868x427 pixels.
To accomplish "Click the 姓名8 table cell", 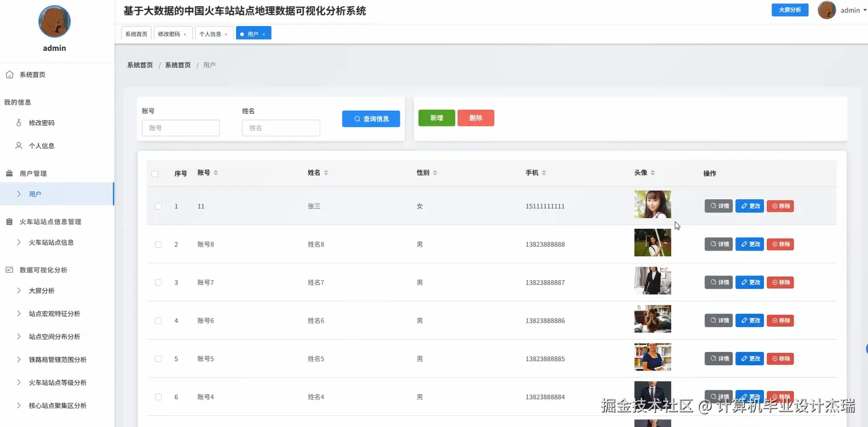I will [x=316, y=245].
